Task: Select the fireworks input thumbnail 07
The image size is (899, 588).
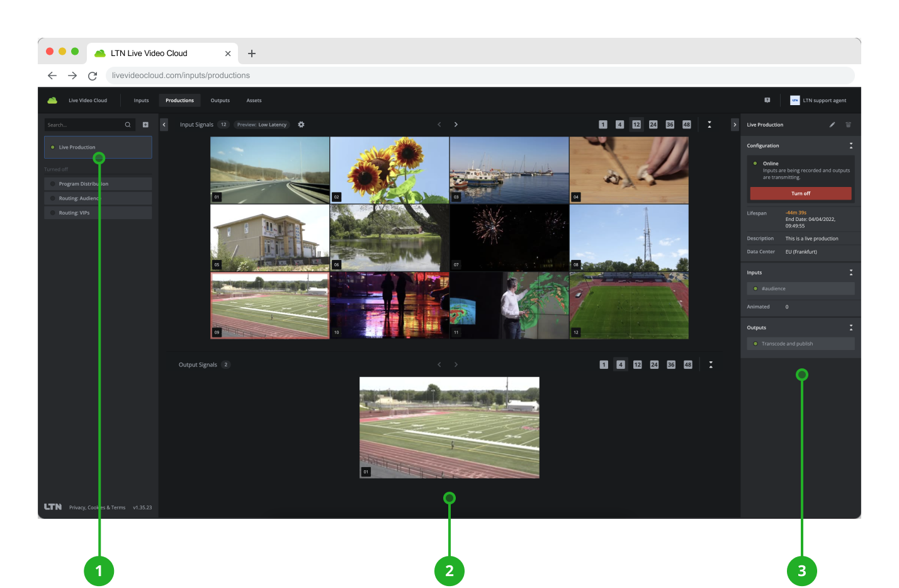Action: point(509,237)
